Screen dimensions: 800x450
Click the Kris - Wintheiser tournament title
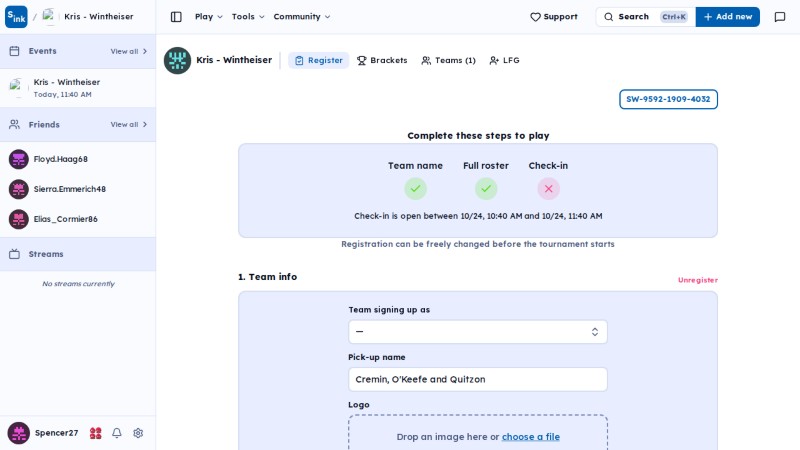[234, 60]
